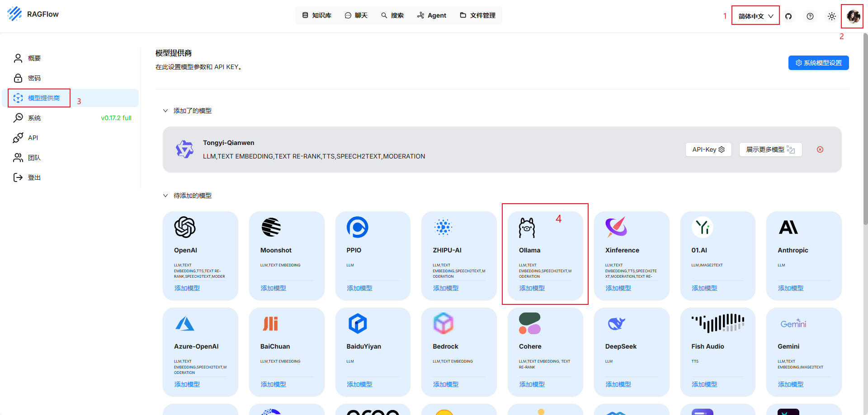This screenshot has height=415, width=868.
Task: Click the Fish Audio waveform icon
Action: point(718,323)
